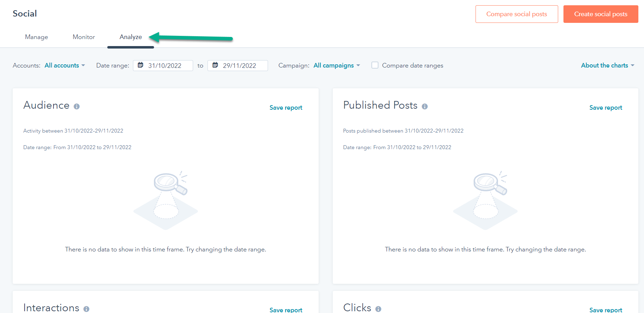Click the 'Campaign:' filter label

(x=294, y=65)
